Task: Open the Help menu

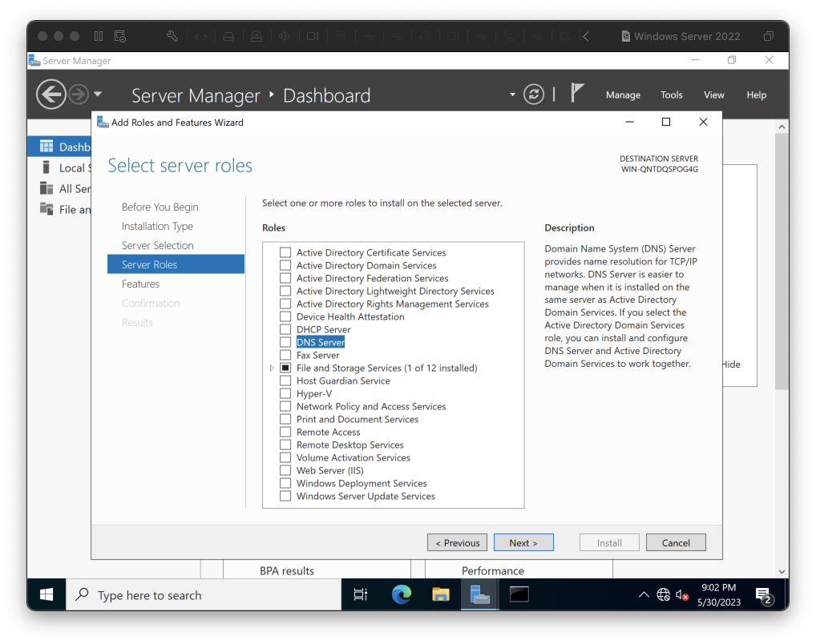Action: [756, 95]
